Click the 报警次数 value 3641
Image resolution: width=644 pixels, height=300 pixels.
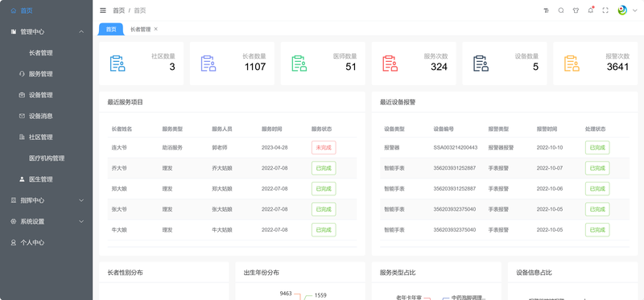click(x=617, y=67)
